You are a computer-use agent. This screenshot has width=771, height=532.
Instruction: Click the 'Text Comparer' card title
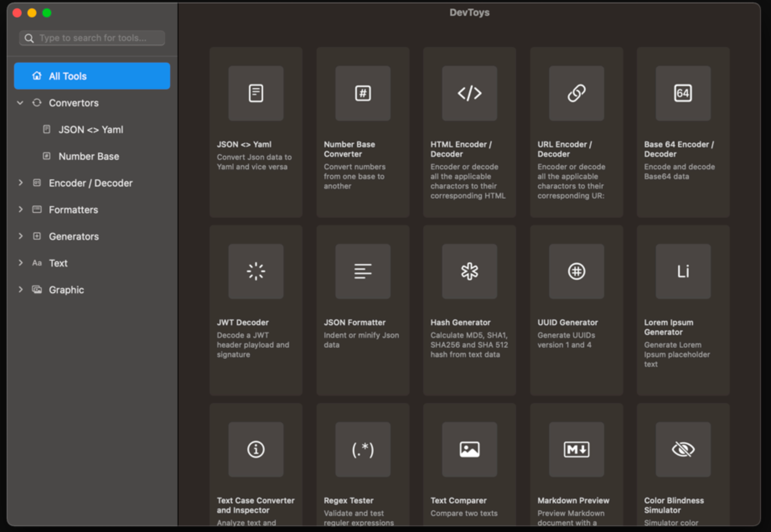[458, 501]
